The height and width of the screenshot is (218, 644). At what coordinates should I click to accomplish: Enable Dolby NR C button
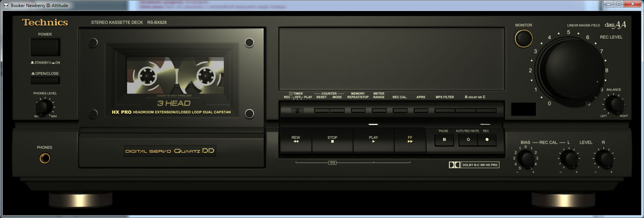[486, 110]
